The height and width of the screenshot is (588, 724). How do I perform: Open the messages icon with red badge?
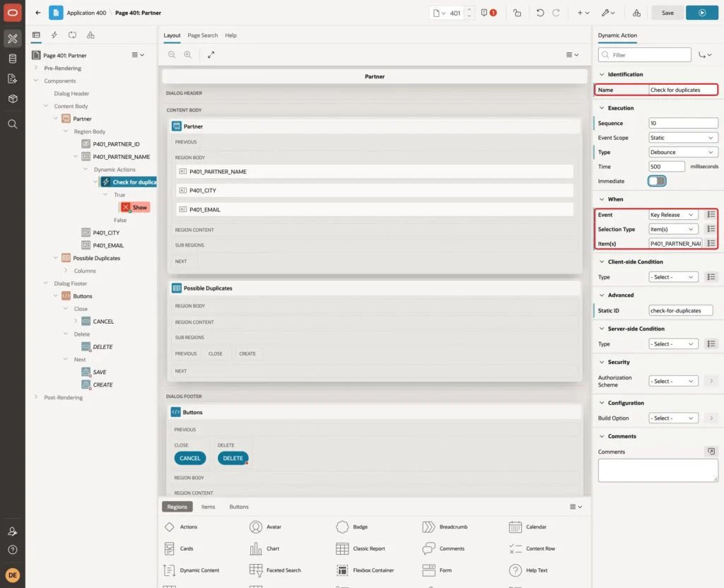pyautogui.click(x=489, y=13)
